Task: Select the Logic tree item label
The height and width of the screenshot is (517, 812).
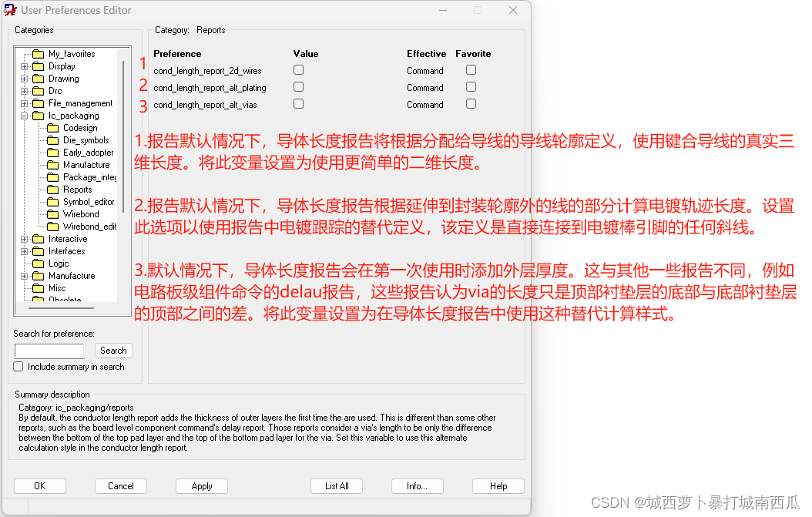Action: (59, 264)
